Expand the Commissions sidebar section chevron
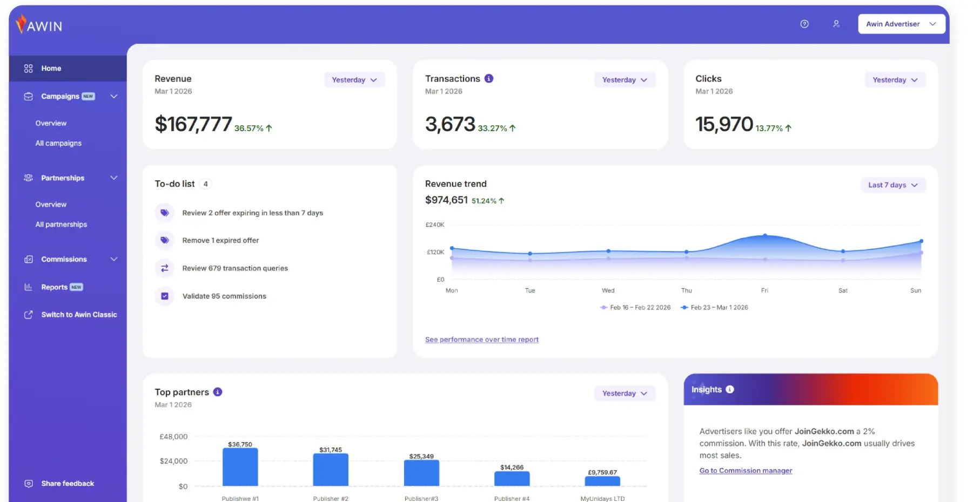980x502 pixels. [114, 260]
